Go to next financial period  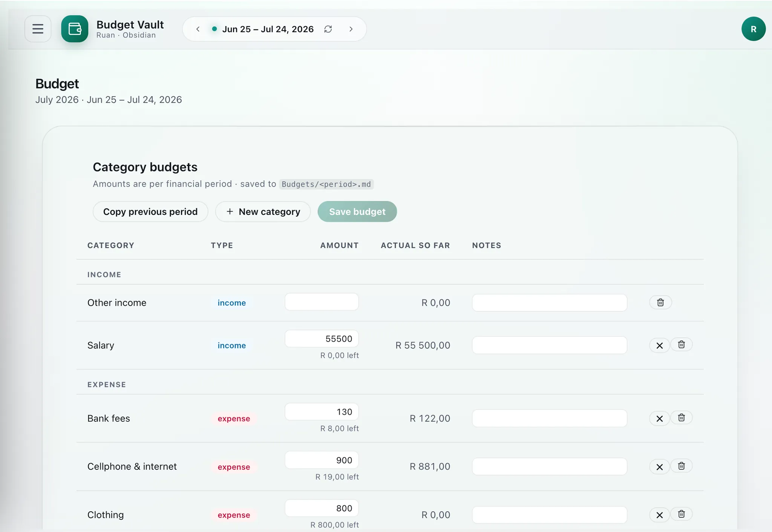click(351, 29)
